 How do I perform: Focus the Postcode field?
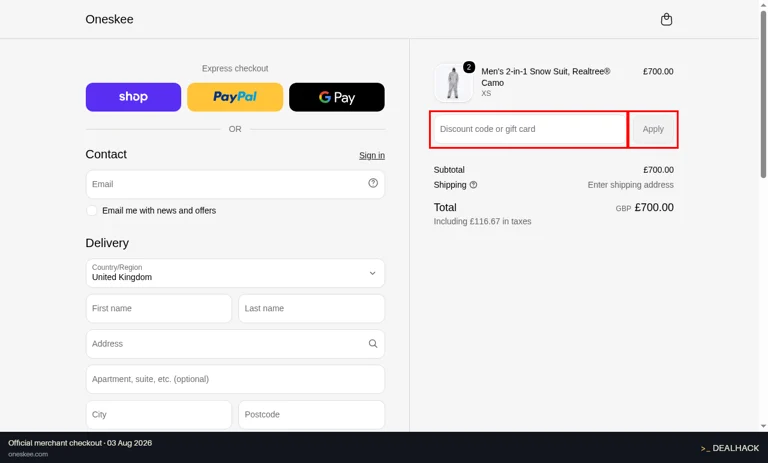click(x=312, y=414)
